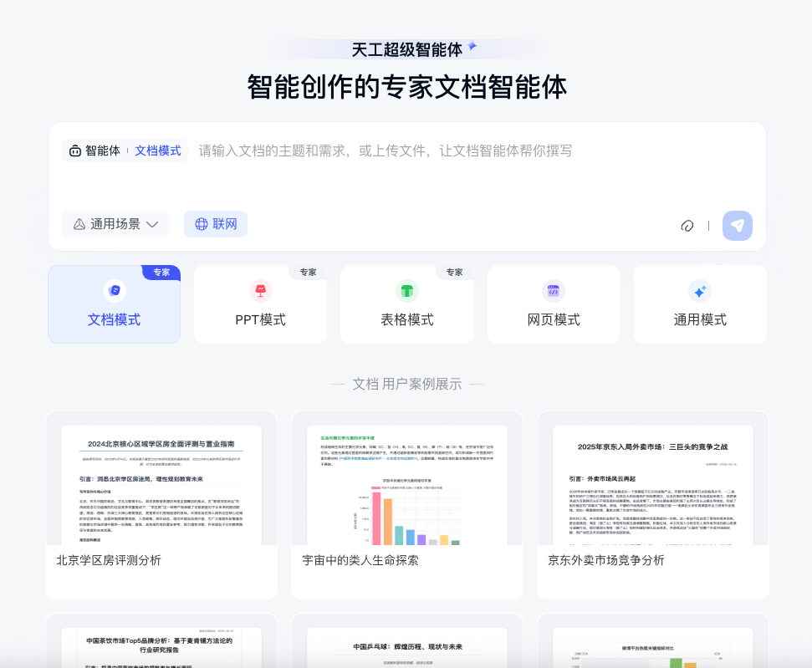Viewport: 812px width, 668px height.
Task: Click the 网页模式 code window icon
Action: [554, 290]
